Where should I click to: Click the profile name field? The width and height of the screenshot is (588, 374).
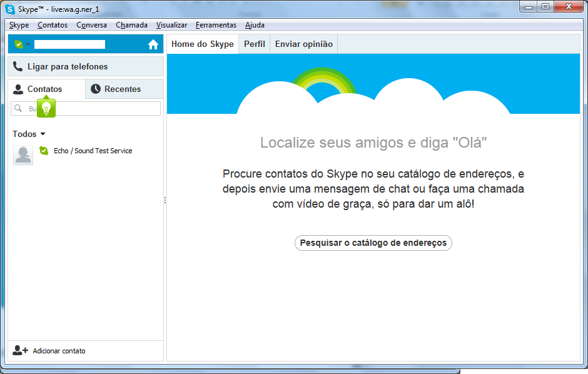click(70, 44)
